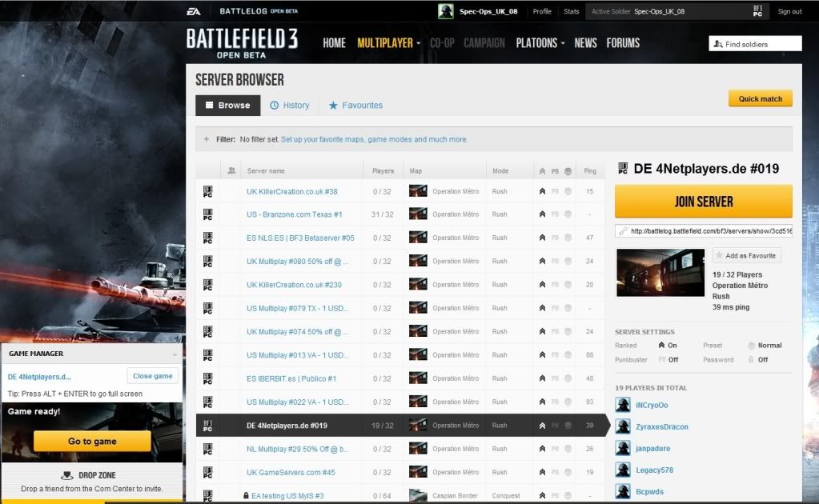Open filter setup link for favorite maps
Screen dimensions: 819x504
click(374, 139)
